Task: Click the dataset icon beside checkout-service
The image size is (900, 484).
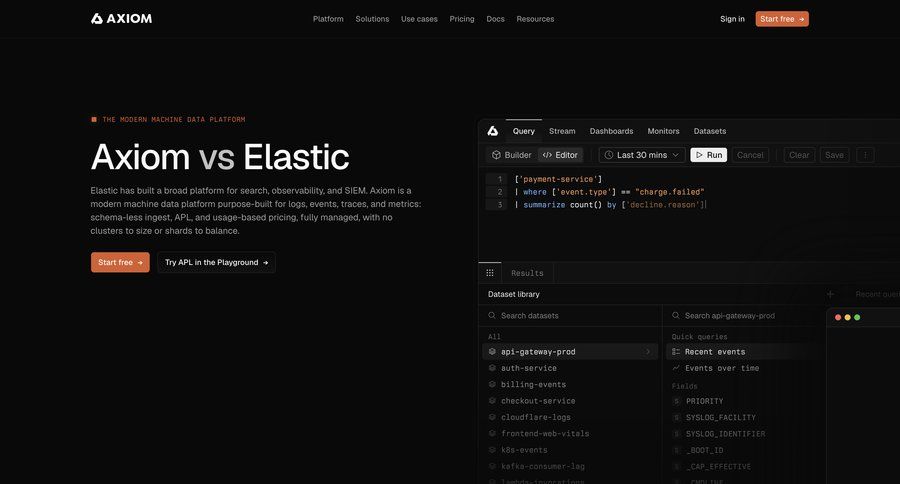Action: tap(492, 401)
